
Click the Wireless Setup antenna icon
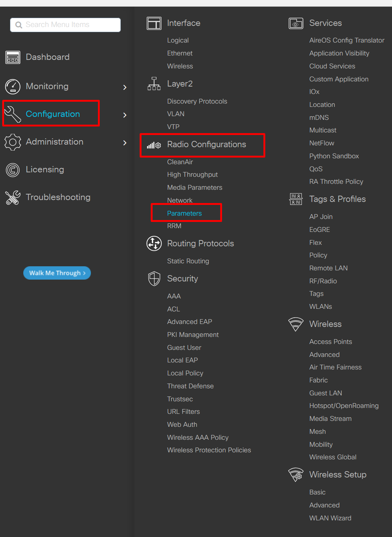point(296,474)
